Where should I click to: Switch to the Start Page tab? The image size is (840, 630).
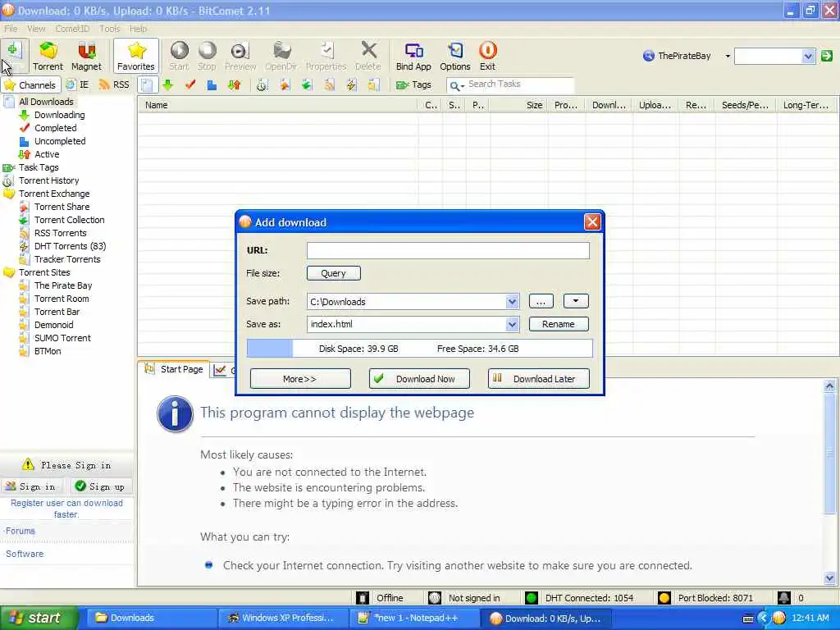(174, 369)
